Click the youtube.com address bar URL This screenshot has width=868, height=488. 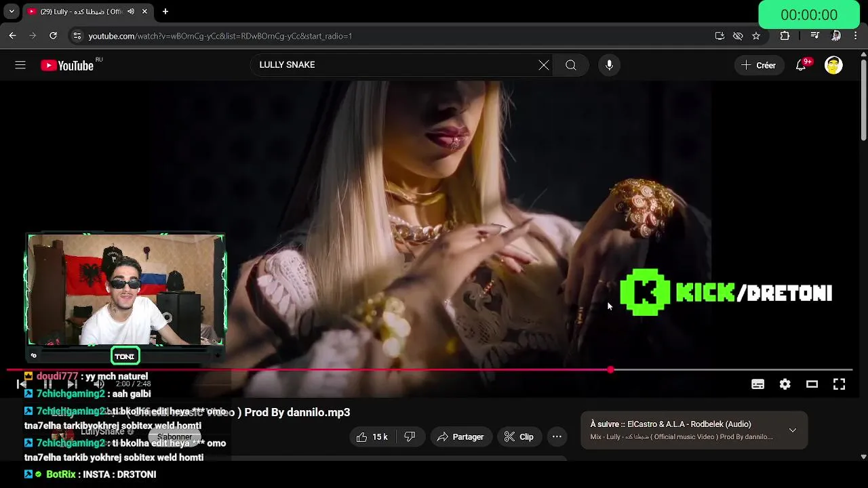point(220,36)
